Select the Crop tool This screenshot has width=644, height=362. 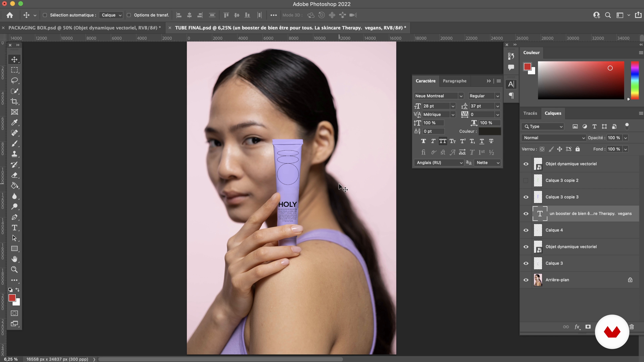pyautogui.click(x=14, y=101)
